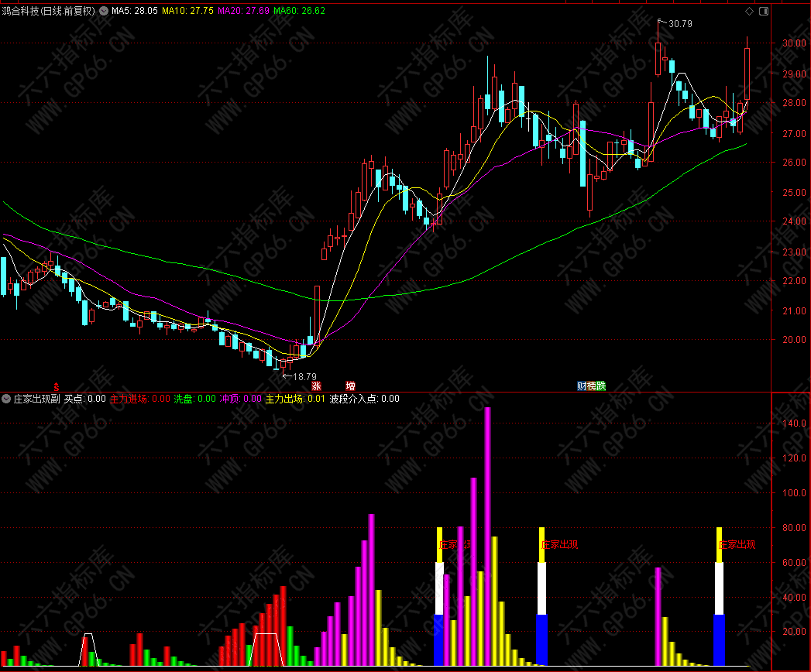Click 30.00 on the price axis

pos(794,43)
